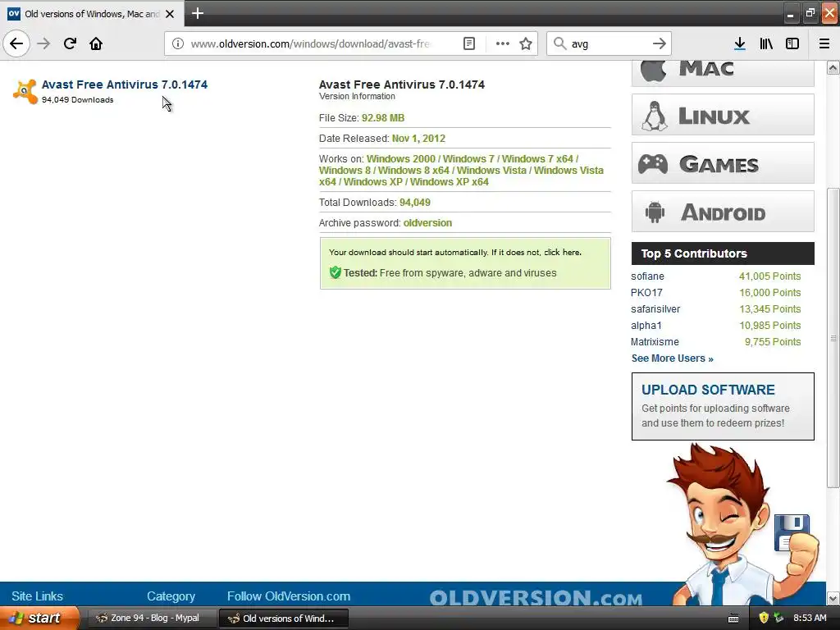Click the Windows XP x64 compatibility text
840x630 pixels.
point(449,182)
